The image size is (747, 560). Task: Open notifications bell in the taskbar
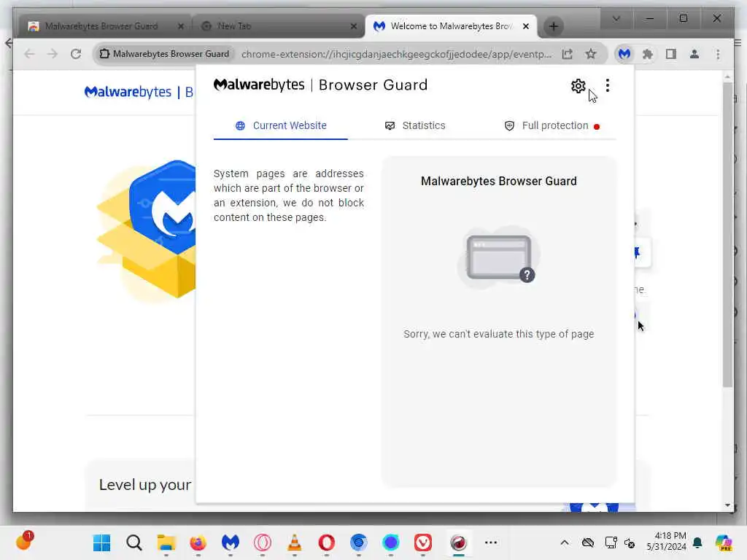pos(697,542)
